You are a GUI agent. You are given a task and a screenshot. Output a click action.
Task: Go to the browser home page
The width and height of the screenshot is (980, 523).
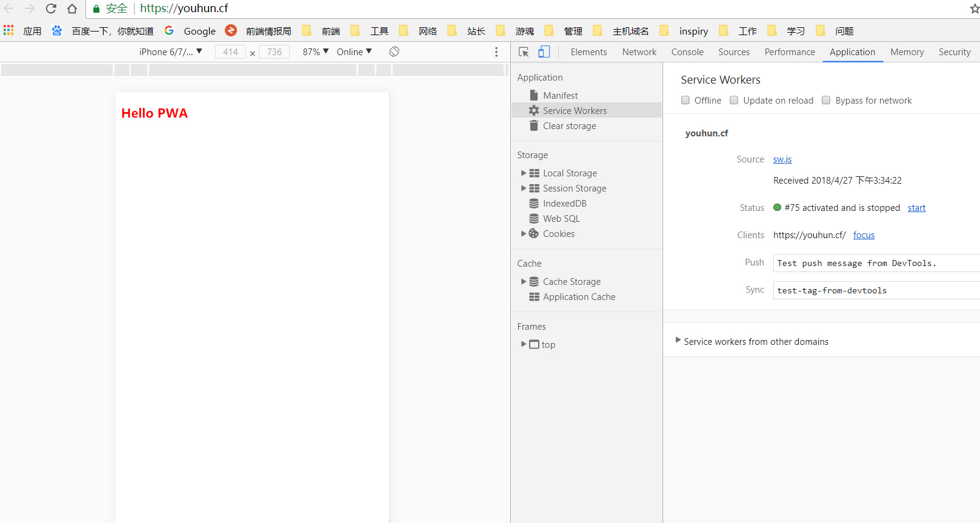point(72,8)
